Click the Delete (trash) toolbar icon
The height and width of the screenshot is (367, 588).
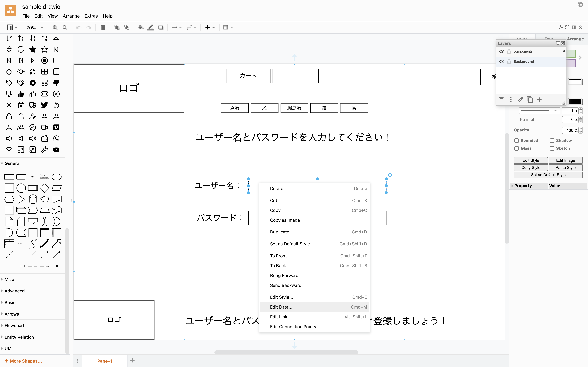click(103, 27)
